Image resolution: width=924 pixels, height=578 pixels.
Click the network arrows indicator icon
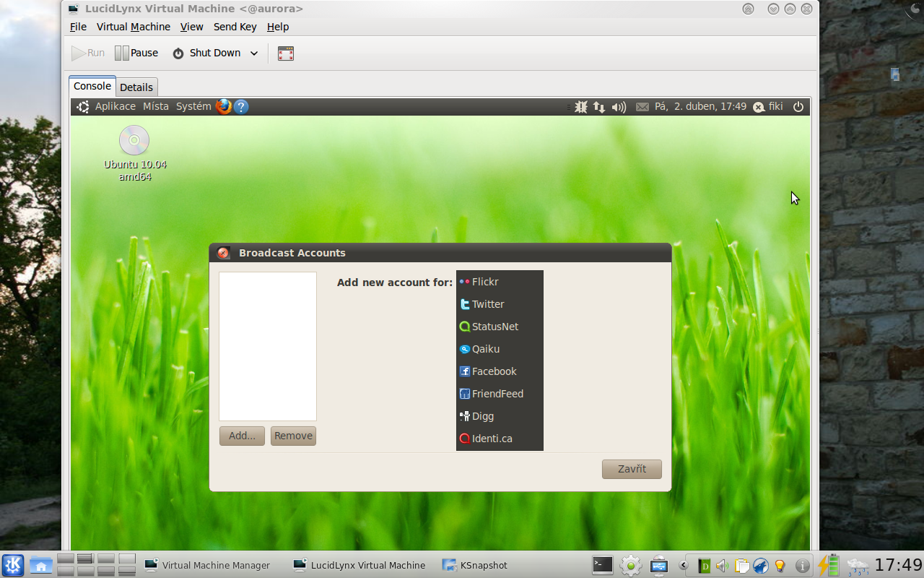pos(599,107)
